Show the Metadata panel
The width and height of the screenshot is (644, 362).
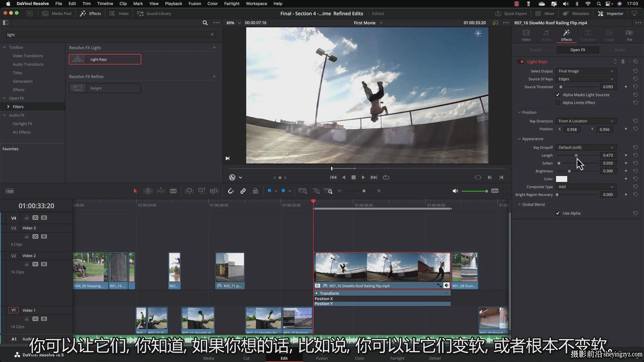point(576,13)
